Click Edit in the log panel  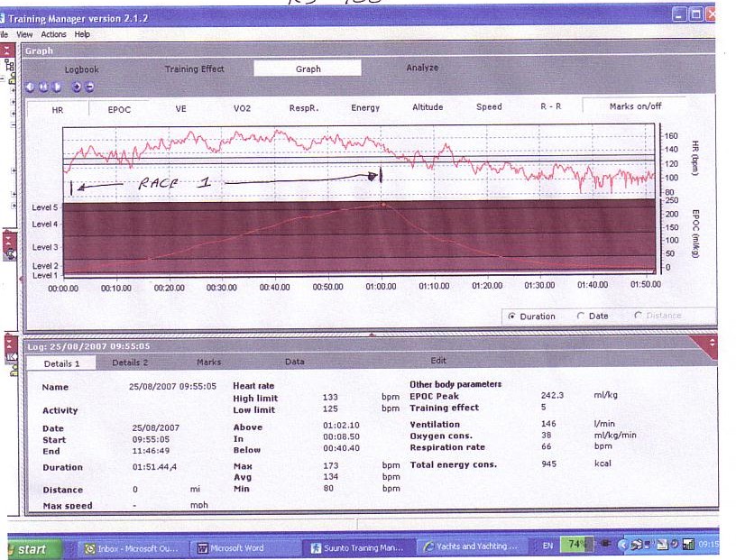(438, 361)
